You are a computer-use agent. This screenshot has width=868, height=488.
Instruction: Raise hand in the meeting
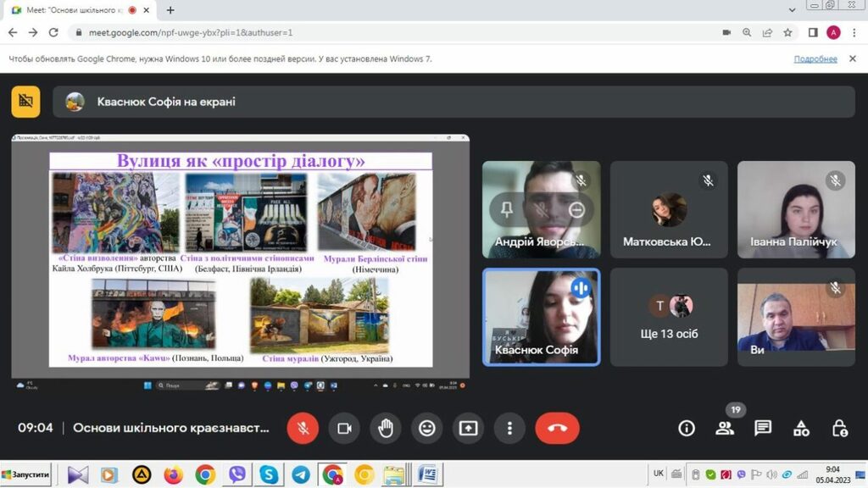click(386, 428)
